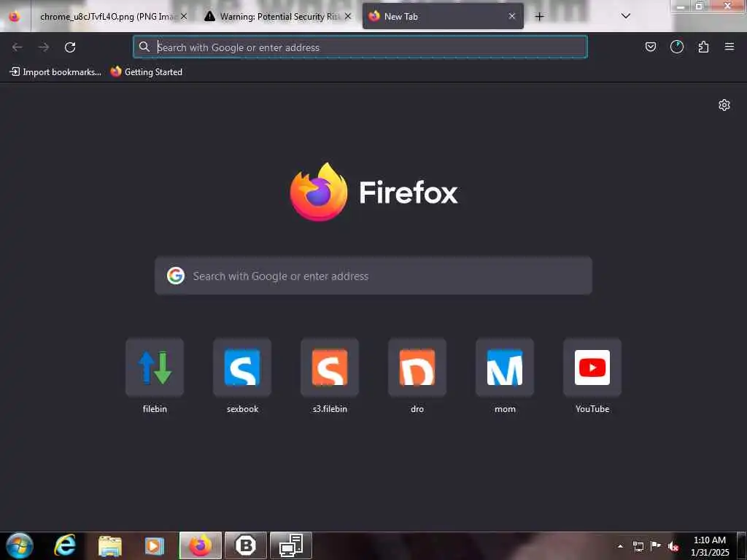The height and width of the screenshot is (560, 747).
Task: Open Action Center flag tray icon
Action: pos(656,545)
